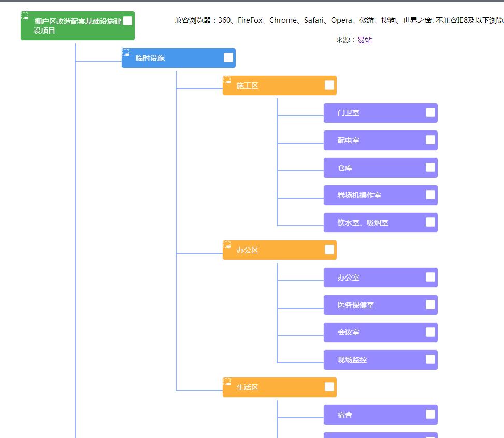This screenshot has height=438, width=504.
Task: Select the 医务保健室 tree node
Action: [356, 305]
